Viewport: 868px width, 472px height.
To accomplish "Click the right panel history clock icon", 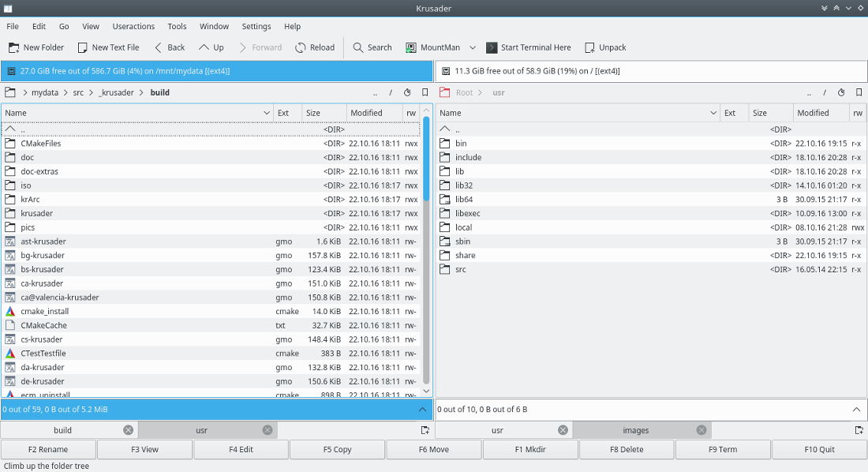I will [841, 92].
